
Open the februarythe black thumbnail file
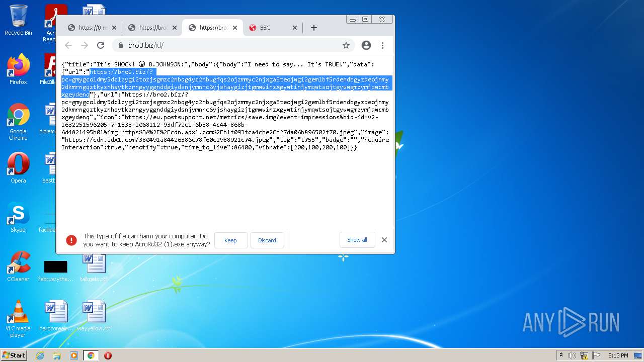tap(56, 270)
